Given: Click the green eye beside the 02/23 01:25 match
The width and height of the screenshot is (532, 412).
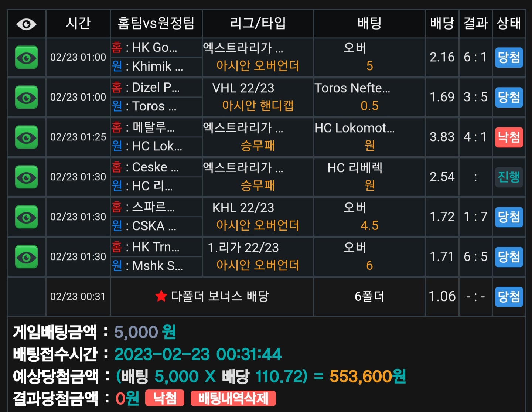Looking at the screenshot, I should [x=26, y=137].
